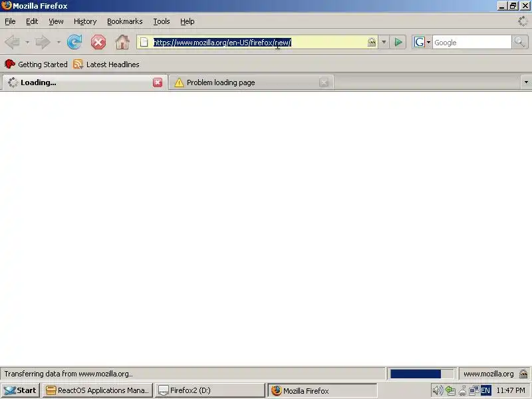This screenshot has height=399, width=532.
Task: Open the Latest Headlines feed bookmark
Action: pos(106,64)
